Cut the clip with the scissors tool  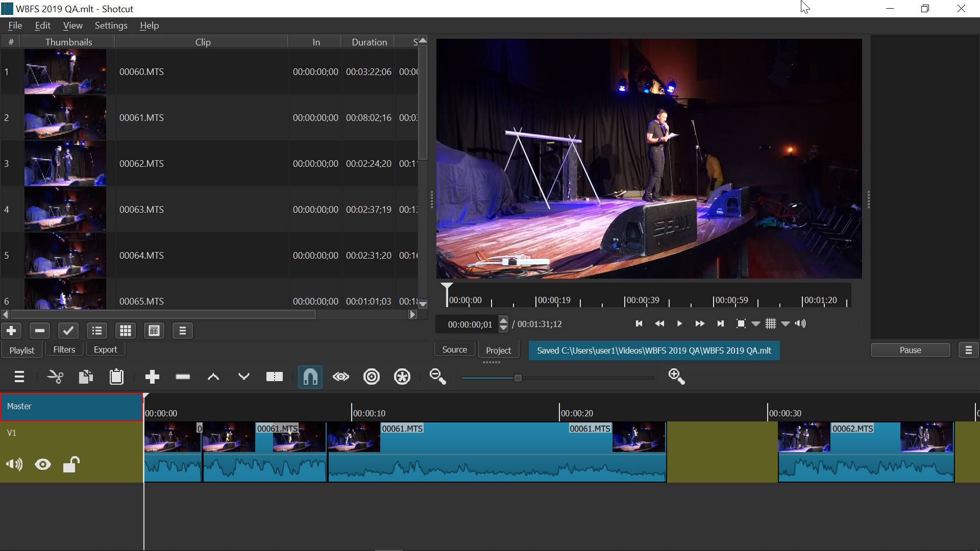(55, 377)
